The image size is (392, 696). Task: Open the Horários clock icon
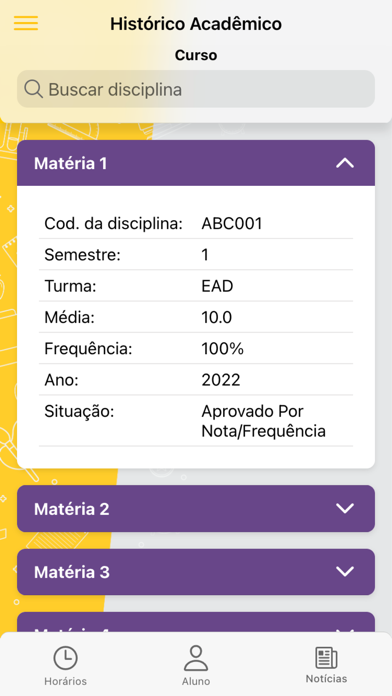pos(66,657)
